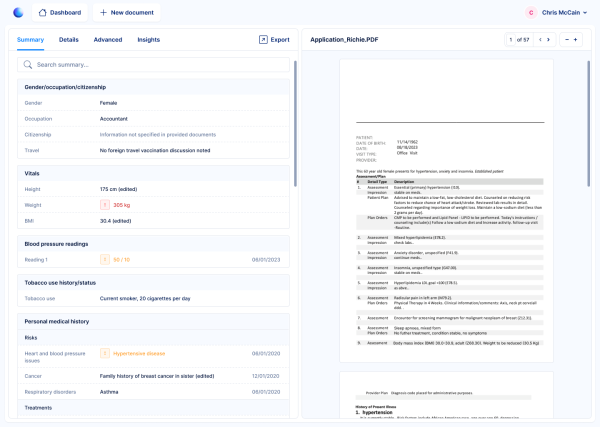Select Occupation value Accountant
This screenshot has height=427, width=600.
coord(114,119)
